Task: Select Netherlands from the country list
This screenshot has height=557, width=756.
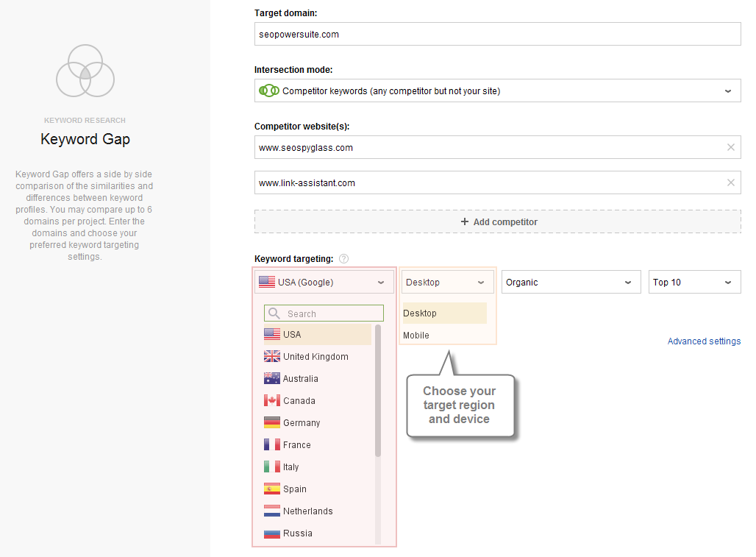Action: pos(318,511)
